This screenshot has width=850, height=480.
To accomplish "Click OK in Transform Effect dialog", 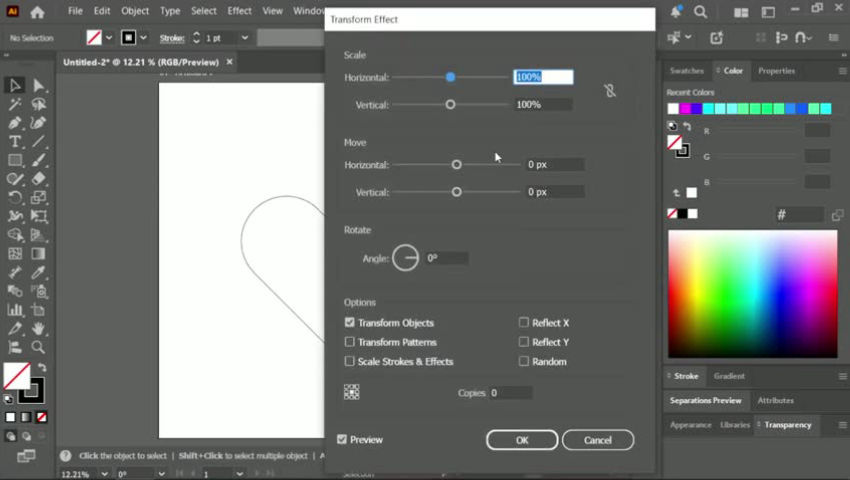I will [x=521, y=440].
